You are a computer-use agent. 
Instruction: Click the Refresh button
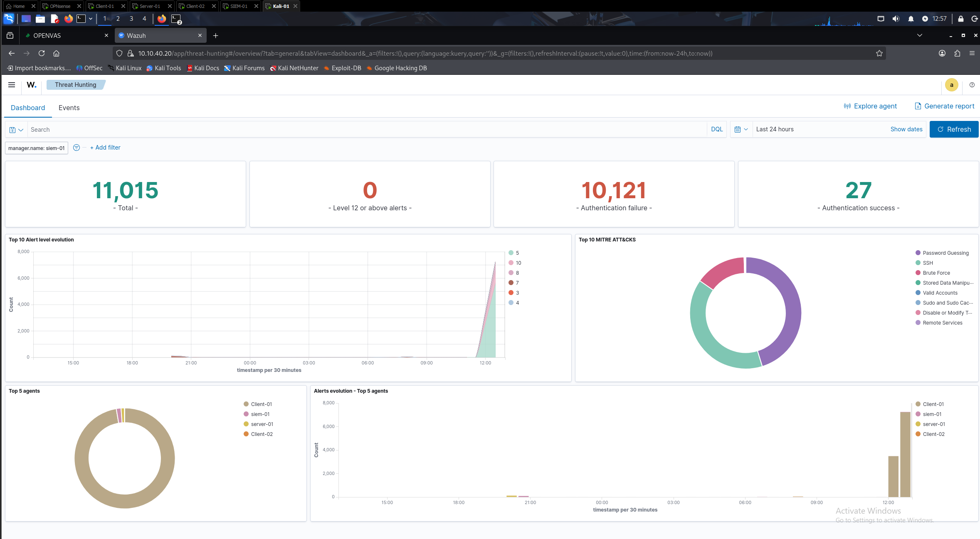tap(954, 129)
